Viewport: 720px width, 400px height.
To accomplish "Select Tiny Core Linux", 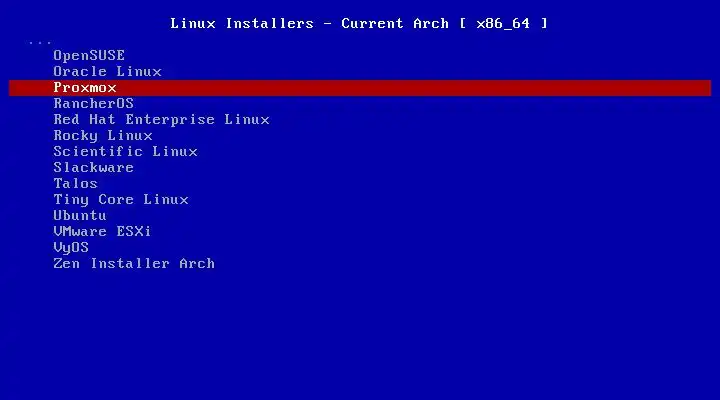I will pos(121,200).
